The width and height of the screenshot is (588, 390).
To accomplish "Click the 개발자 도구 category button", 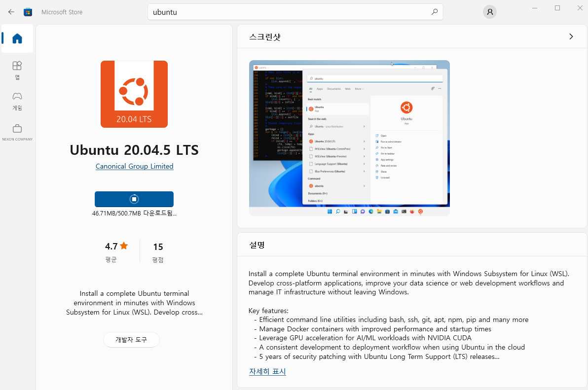I will pyautogui.click(x=131, y=340).
